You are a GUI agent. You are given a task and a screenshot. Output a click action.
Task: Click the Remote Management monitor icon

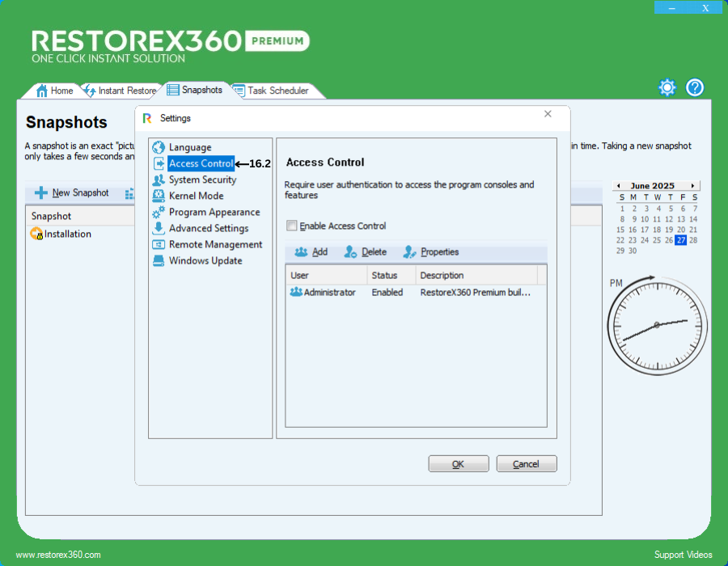click(159, 244)
